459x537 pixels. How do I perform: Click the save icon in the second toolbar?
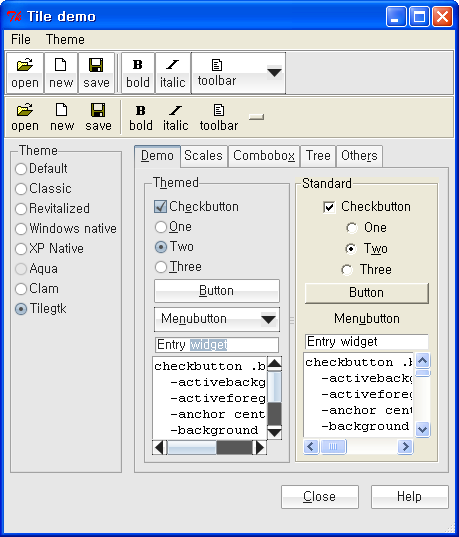coord(98,110)
